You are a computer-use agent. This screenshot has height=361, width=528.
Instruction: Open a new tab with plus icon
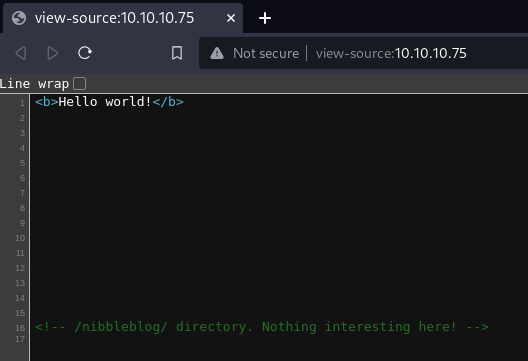[x=265, y=18]
